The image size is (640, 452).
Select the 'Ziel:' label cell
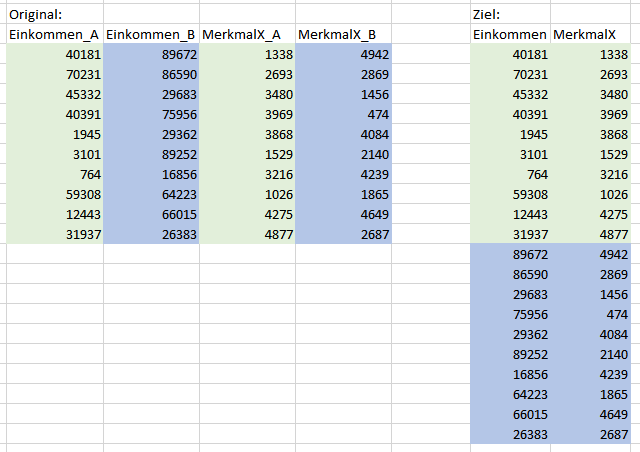(510, 14)
